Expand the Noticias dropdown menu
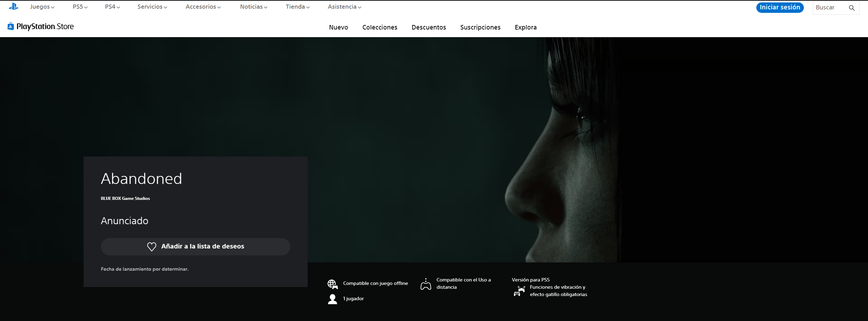Screen dimensions: 868x321 254,7
